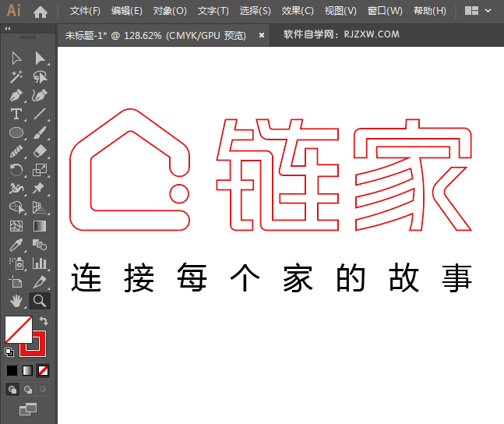Image resolution: width=504 pixels, height=424 pixels.
Task: Select the Gradient tool
Action: 40,226
